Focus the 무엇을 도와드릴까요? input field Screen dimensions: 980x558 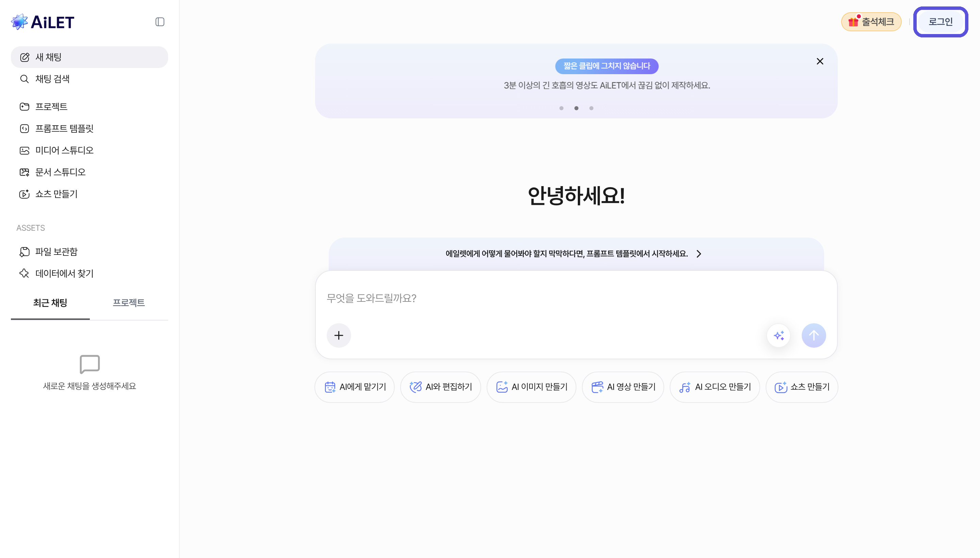pos(576,298)
